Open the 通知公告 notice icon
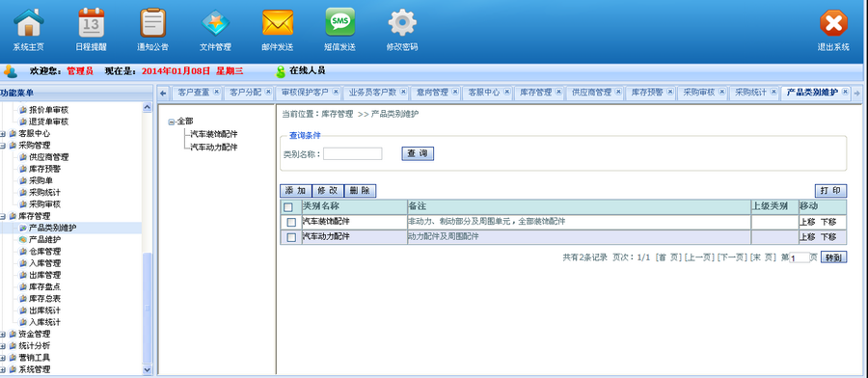Image resolution: width=868 pixels, height=378 pixels. click(152, 23)
